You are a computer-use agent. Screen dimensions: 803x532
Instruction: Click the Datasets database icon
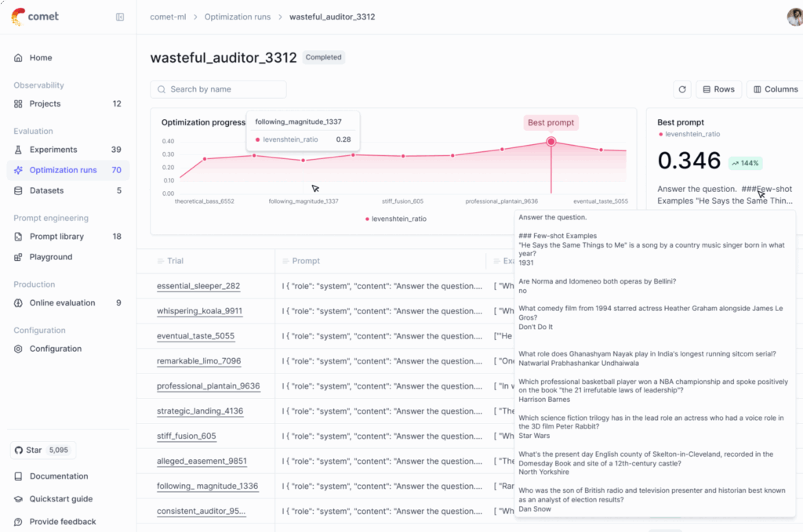(x=19, y=190)
